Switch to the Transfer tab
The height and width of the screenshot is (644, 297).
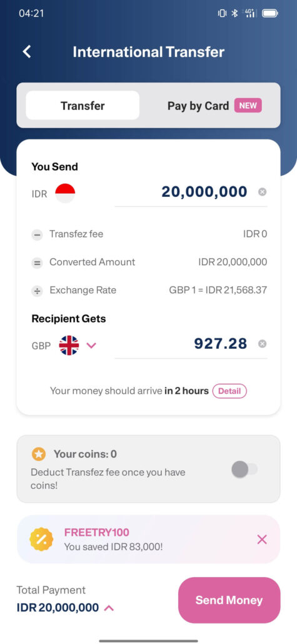[83, 106]
